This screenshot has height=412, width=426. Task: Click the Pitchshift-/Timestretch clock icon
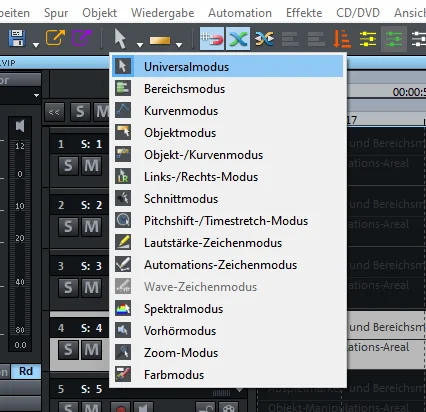[123, 220]
